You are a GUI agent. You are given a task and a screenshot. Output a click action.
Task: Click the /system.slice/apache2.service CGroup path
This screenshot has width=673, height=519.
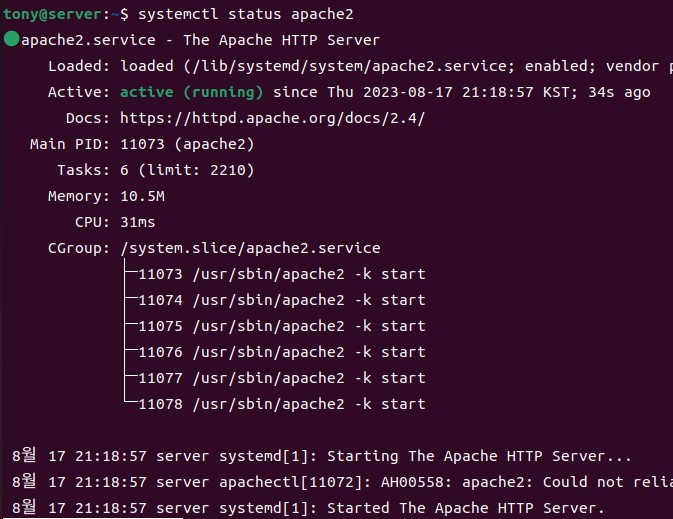[250, 248]
